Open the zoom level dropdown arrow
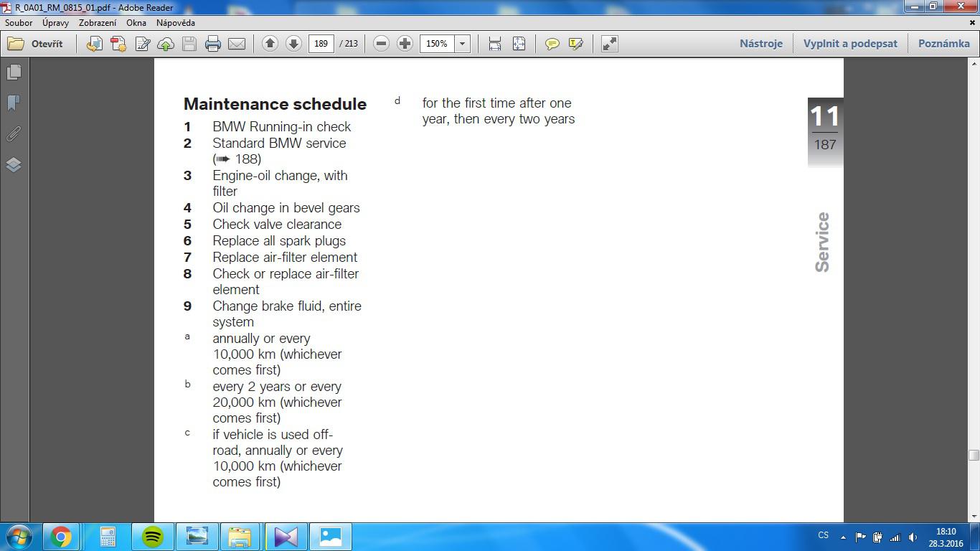Image resolution: width=980 pixels, height=551 pixels. tap(463, 44)
